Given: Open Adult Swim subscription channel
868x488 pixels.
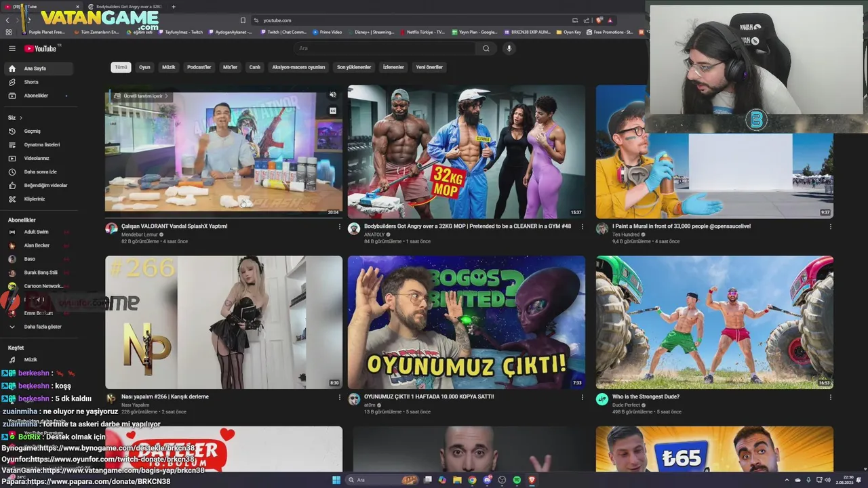Looking at the screenshot, I should (38, 232).
